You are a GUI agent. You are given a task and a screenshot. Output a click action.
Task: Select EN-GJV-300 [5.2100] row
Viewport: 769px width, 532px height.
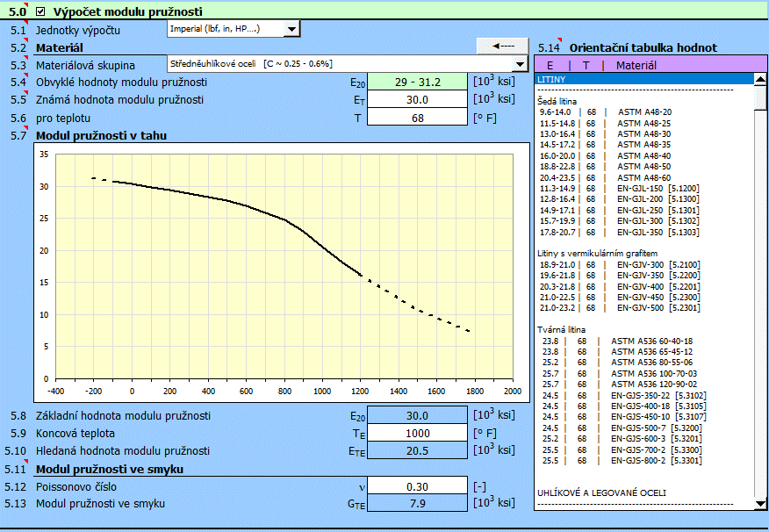[644, 265]
